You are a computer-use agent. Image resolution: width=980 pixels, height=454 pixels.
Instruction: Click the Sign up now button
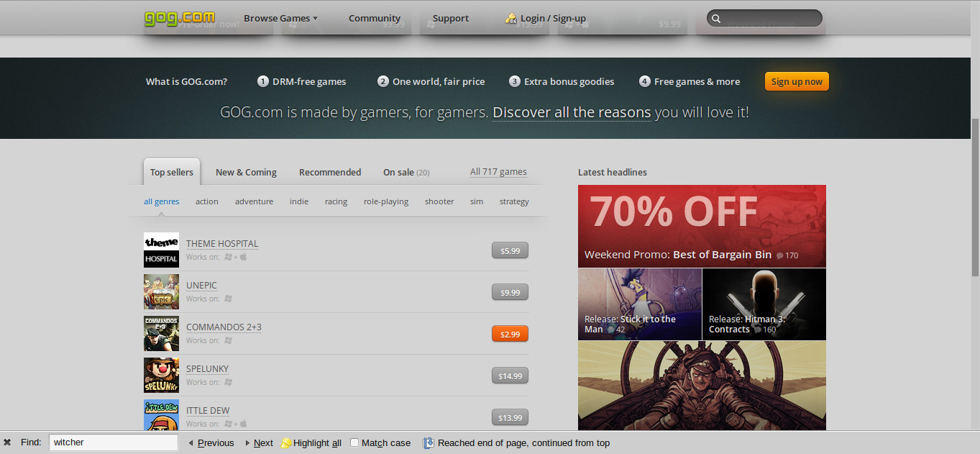point(797,81)
